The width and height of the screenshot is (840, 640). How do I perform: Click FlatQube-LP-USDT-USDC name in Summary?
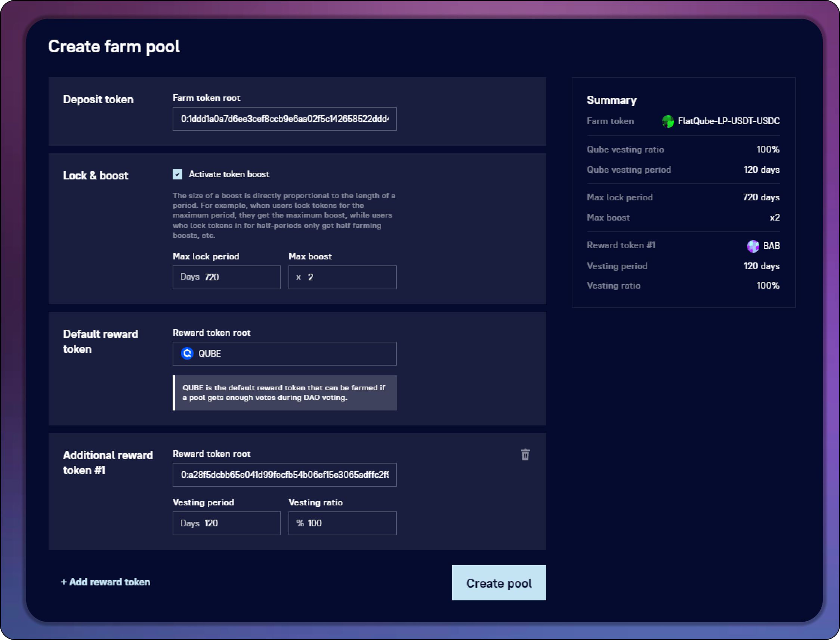coord(728,121)
